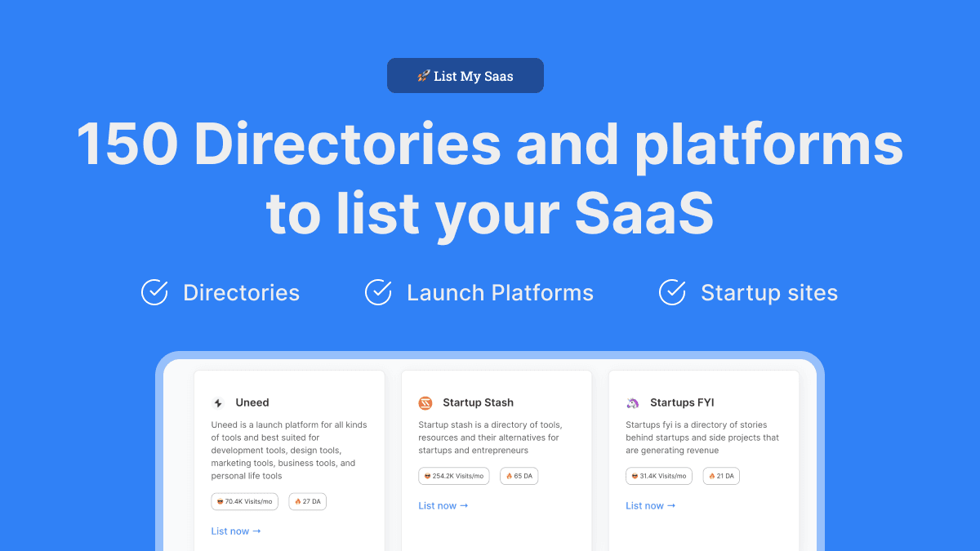This screenshot has height=551, width=980.
Task: Click the Uneed card title
Action: tap(252, 402)
